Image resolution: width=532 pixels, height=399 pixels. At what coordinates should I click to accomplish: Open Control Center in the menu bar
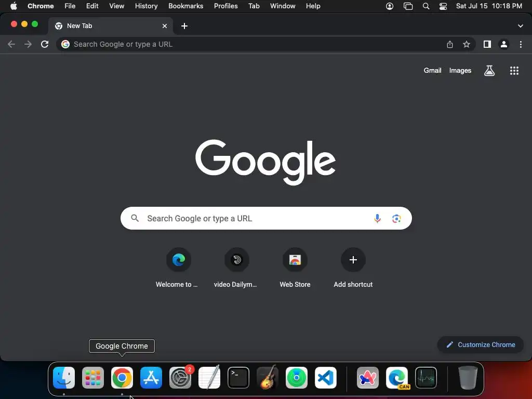443,6
